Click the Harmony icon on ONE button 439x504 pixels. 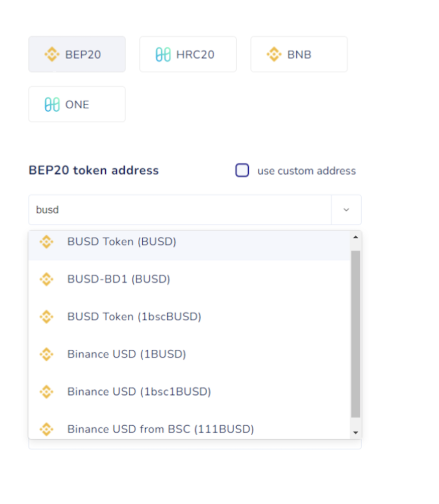(x=52, y=104)
